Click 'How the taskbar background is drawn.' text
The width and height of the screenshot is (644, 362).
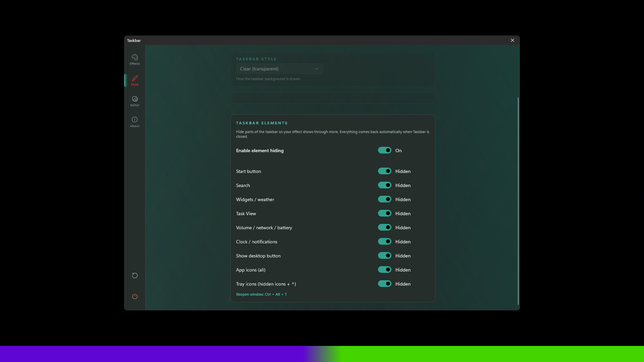click(268, 79)
